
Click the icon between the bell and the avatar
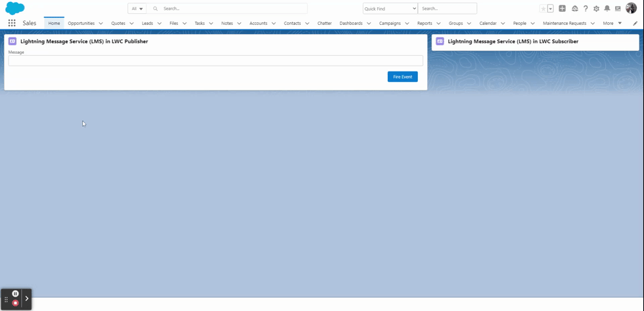pyautogui.click(x=618, y=9)
